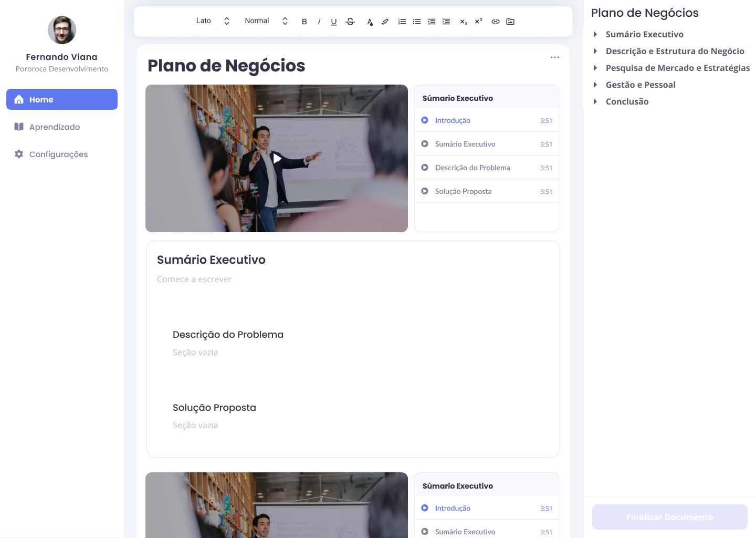Toggle bold formatting
Screen dimensions: 756x538
click(x=304, y=22)
